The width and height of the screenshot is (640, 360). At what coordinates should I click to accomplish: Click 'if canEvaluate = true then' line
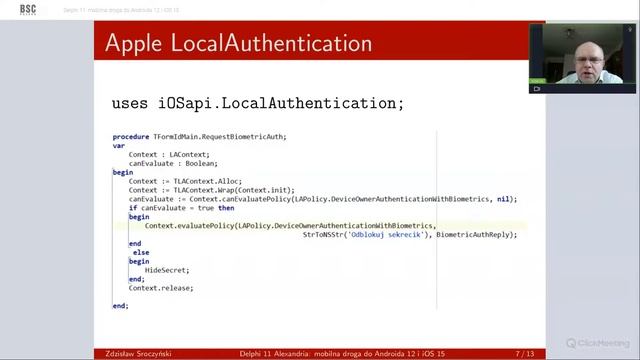pos(181,208)
